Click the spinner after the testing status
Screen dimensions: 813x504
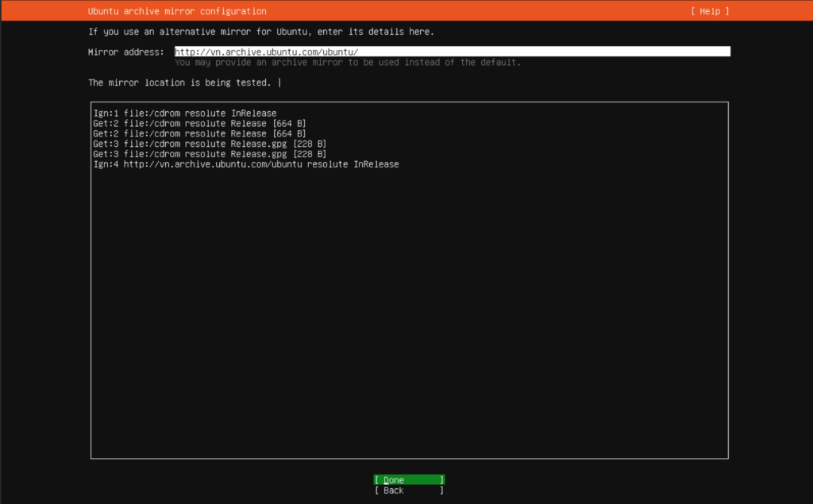coord(279,83)
